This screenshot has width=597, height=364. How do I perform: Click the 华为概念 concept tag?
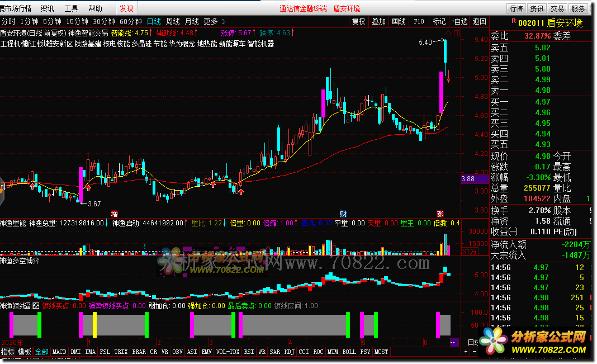(182, 44)
